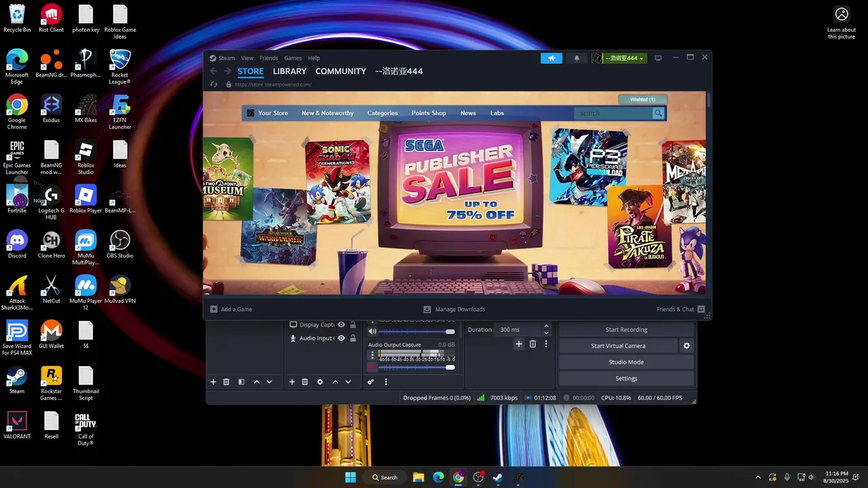This screenshot has width=868, height=488.
Task: Click Start Recording in OBS
Action: pyautogui.click(x=626, y=329)
